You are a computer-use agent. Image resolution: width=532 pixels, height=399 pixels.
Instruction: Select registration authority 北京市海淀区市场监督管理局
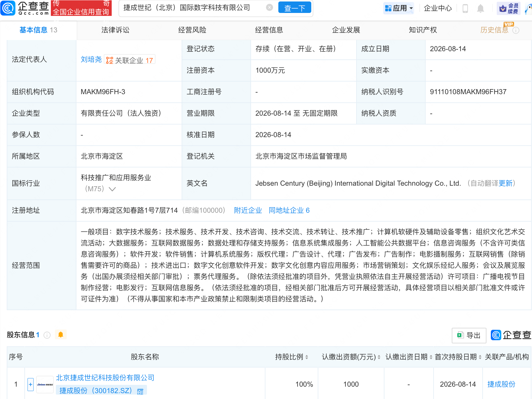[x=301, y=156]
